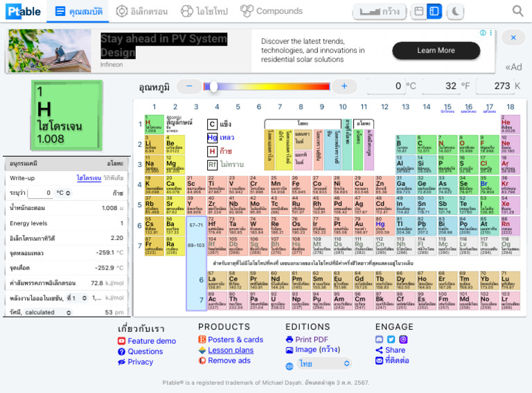
Task: Select the solid (แข็ง) state legend box
Action: [212, 124]
